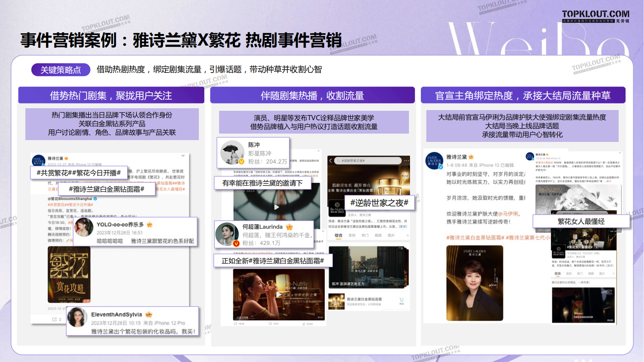Open the 繁花 赏花攻略 poster image
The image size is (644, 362).
[x=69, y=274]
